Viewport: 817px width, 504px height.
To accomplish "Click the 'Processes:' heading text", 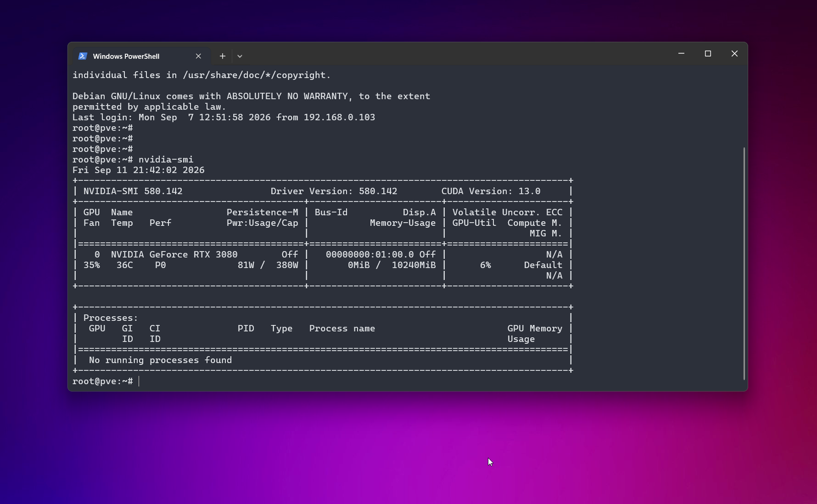I will pos(111,318).
